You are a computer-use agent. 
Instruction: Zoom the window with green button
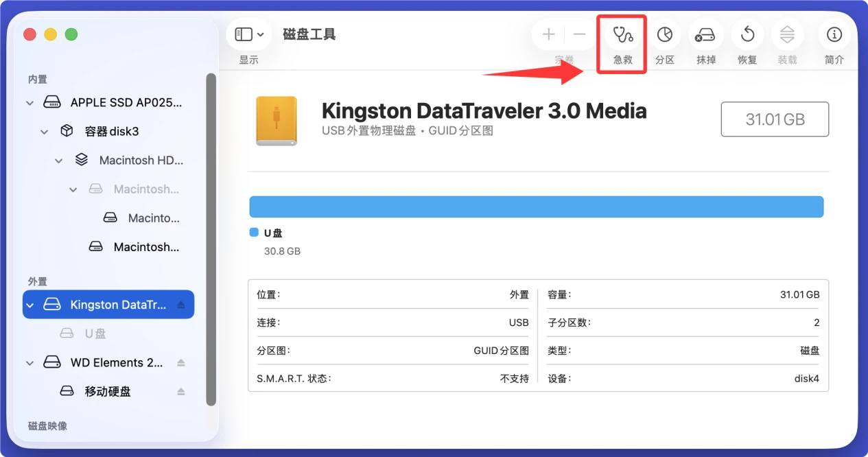pos(71,34)
